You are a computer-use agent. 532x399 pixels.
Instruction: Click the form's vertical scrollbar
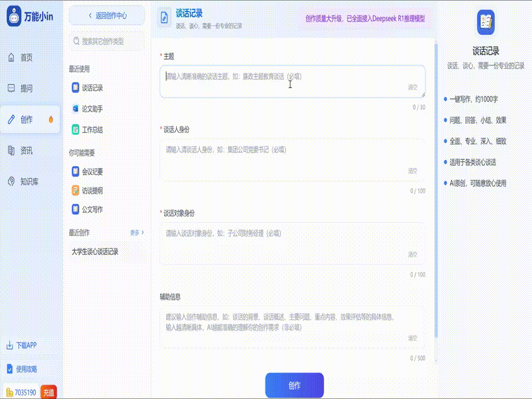pos(436,190)
